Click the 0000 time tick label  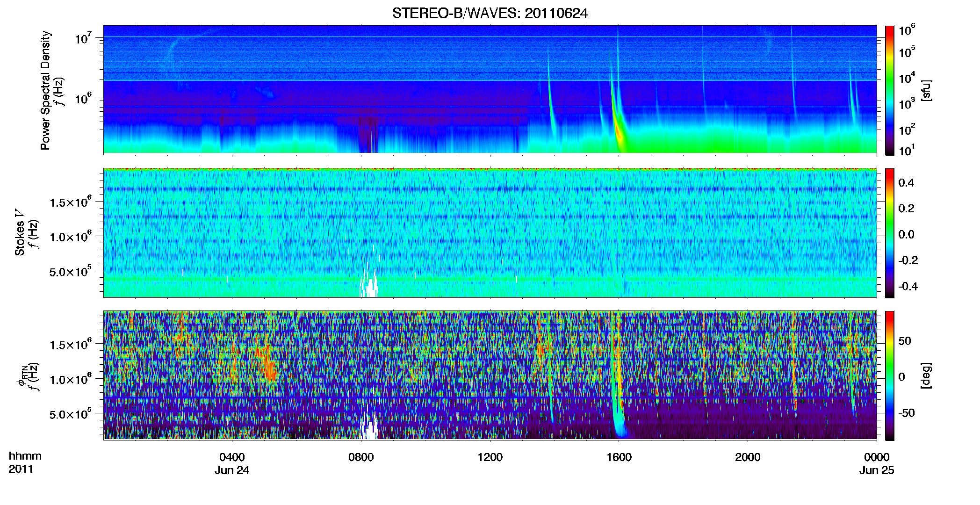(877, 457)
